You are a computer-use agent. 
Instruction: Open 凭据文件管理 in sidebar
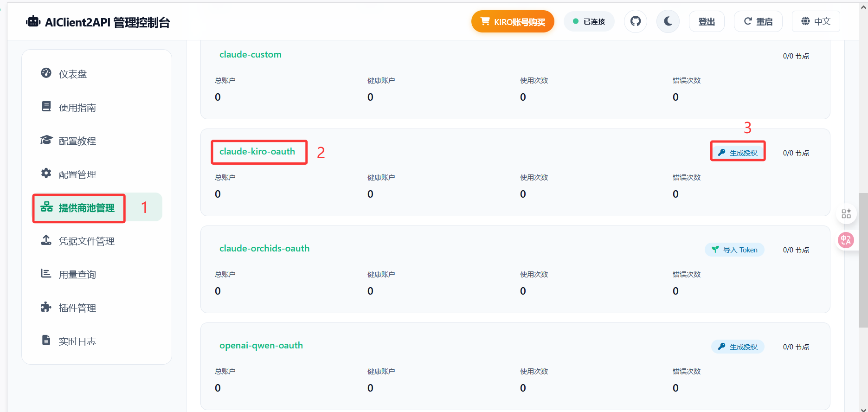[97, 241]
